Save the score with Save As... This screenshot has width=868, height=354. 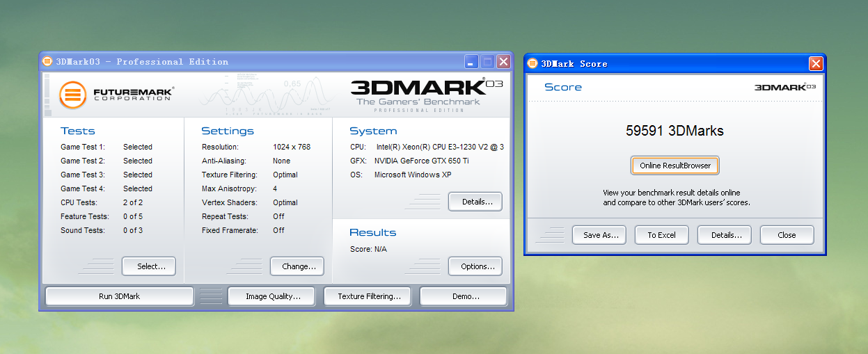pos(599,235)
